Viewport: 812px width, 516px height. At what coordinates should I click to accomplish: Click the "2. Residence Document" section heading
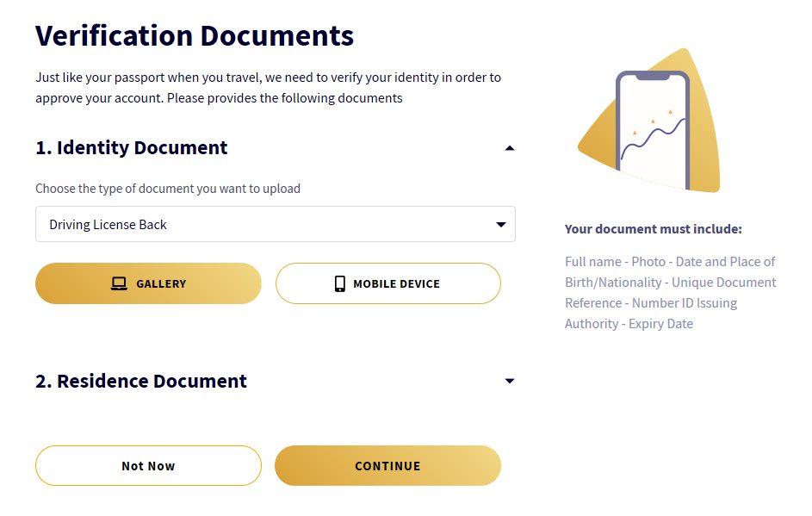[x=141, y=381]
